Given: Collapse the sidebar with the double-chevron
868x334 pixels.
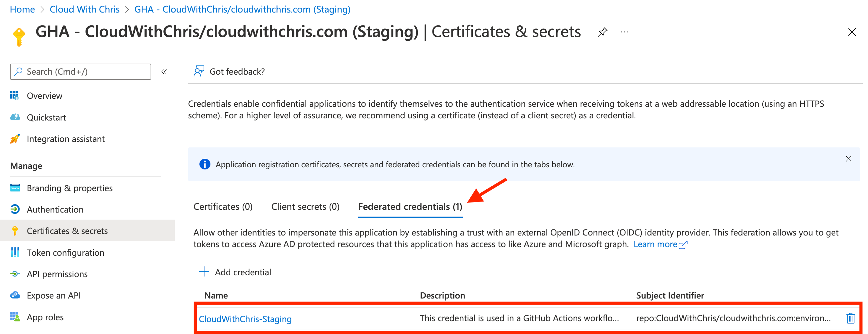Looking at the screenshot, I should (x=164, y=72).
